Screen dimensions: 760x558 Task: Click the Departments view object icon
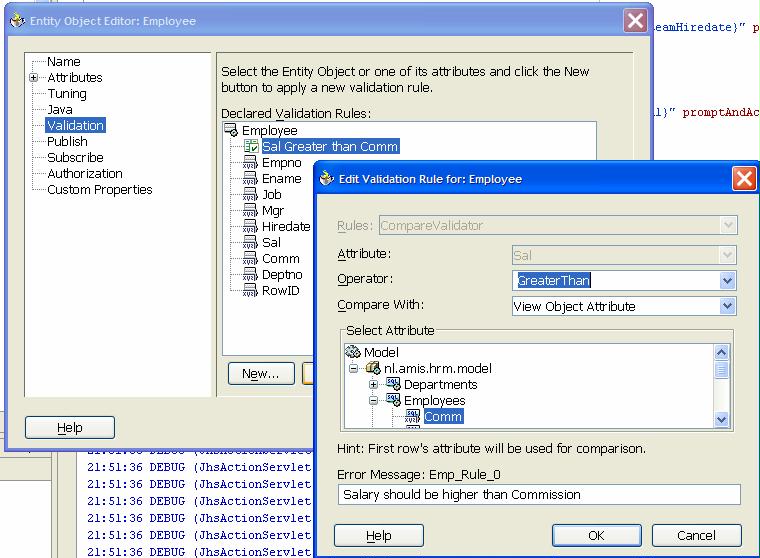click(x=393, y=384)
